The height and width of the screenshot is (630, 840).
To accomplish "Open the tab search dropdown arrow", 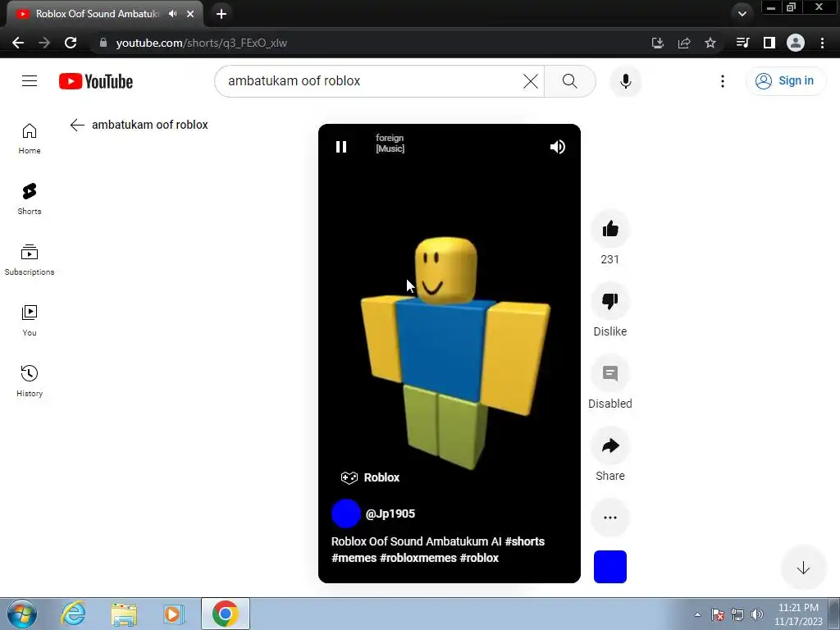I will [x=742, y=14].
